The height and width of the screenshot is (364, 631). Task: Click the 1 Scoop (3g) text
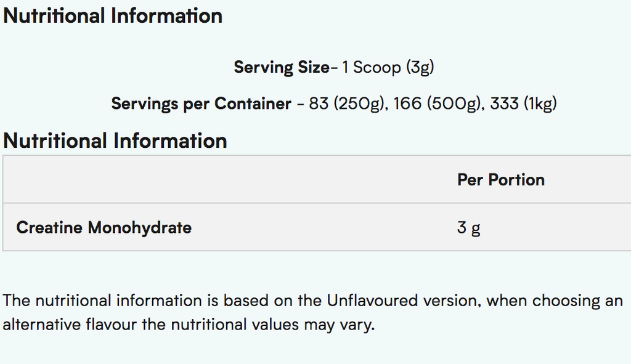click(388, 67)
